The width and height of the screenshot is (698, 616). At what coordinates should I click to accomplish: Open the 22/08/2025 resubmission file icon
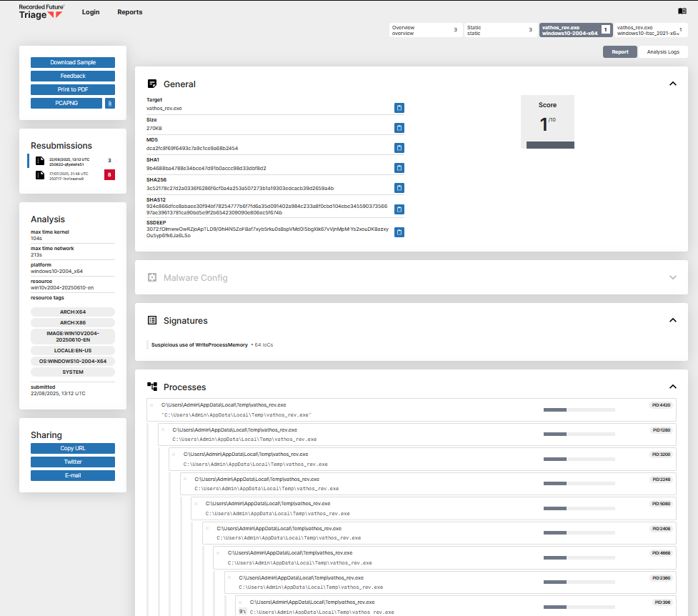click(40, 161)
